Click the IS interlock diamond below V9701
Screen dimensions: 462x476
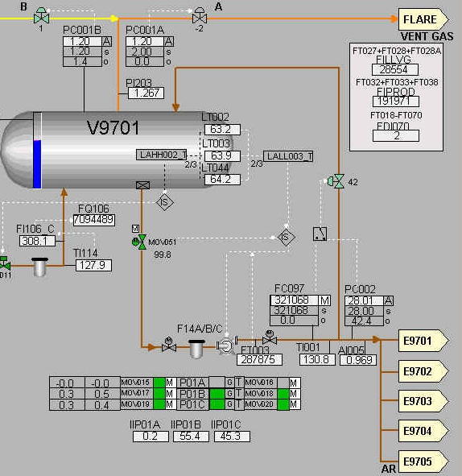(x=165, y=202)
